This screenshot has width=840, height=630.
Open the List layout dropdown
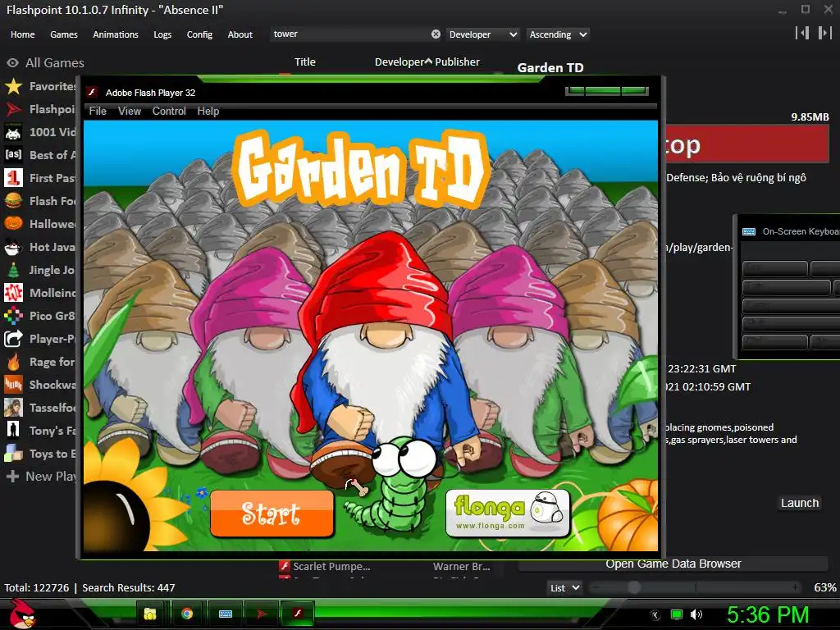pos(564,587)
